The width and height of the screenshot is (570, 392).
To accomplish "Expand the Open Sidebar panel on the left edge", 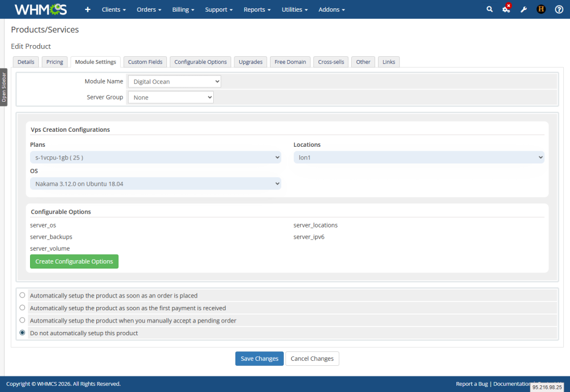I will point(4,86).
